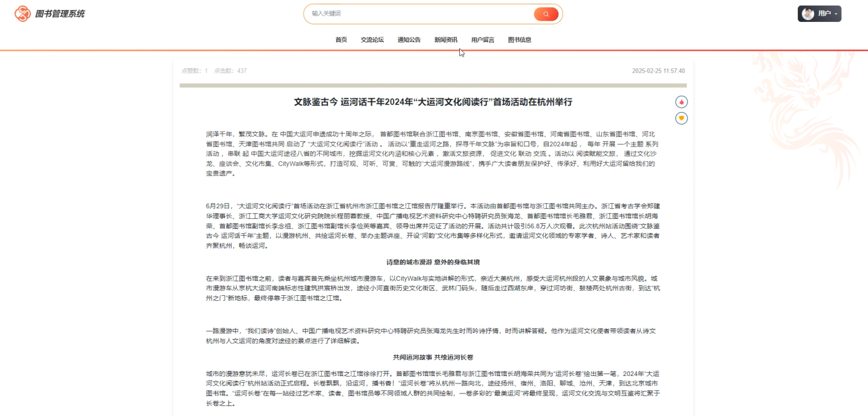Screen dimensions: 868x416
Task: Click paragraph starting with 城市的漫游意犹未尽
Action: point(433,388)
